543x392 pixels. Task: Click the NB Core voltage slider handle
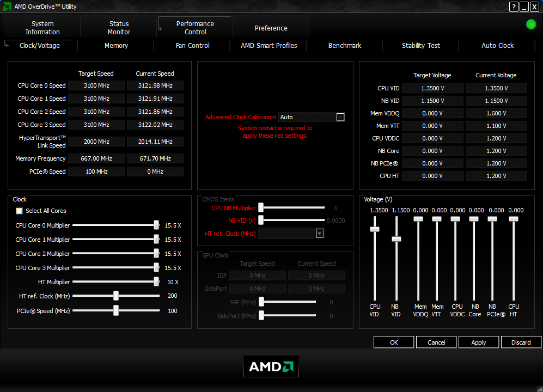point(474,219)
